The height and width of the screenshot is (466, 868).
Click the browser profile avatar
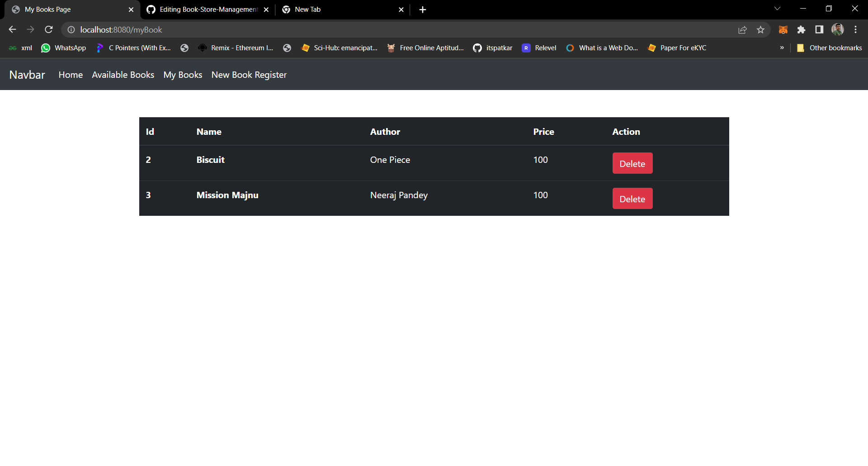coord(838,29)
